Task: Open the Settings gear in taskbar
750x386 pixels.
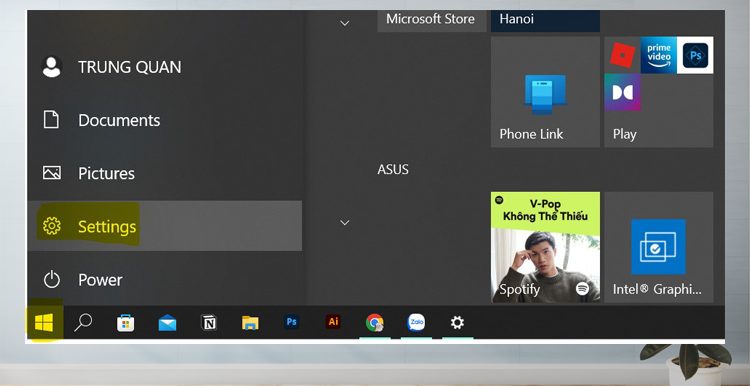Action: (x=457, y=323)
